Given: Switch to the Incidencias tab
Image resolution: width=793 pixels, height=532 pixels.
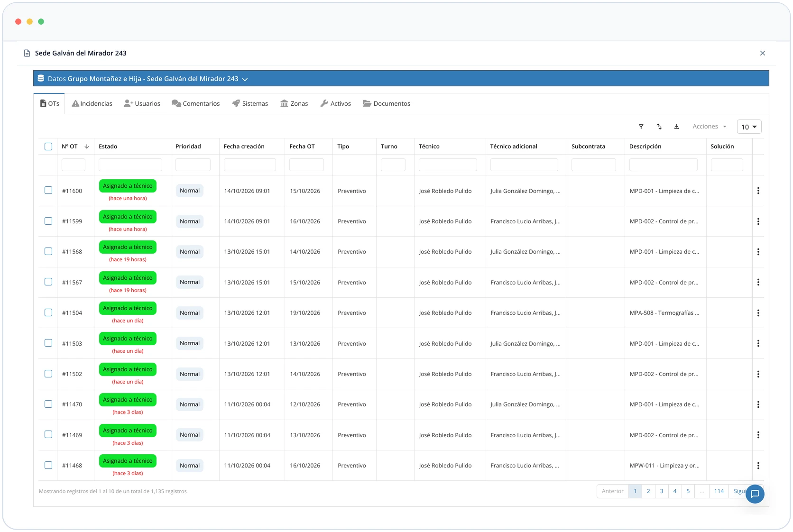Looking at the screenshot, I should 92,103.
